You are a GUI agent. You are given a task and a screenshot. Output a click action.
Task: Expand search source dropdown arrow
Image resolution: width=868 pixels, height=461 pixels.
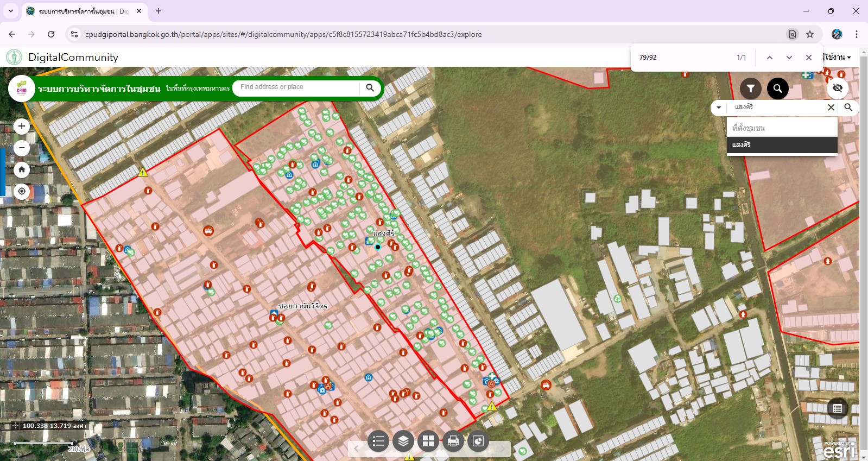[x=719, y=108]
